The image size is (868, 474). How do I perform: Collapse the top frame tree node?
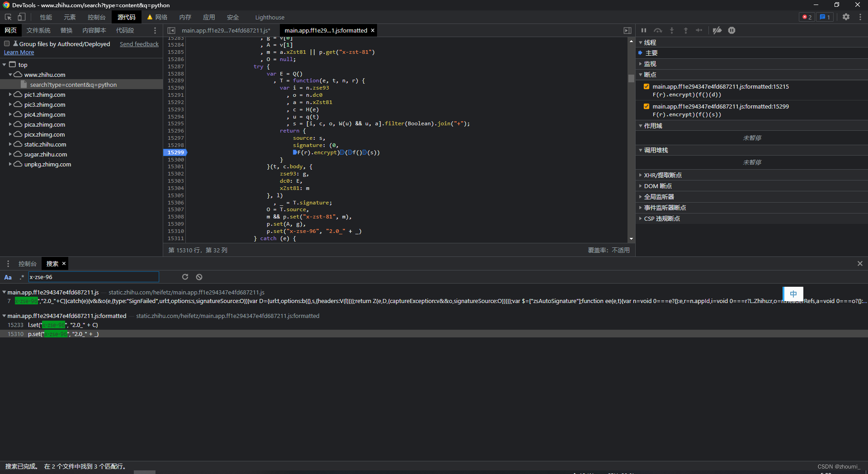[4, 65]
